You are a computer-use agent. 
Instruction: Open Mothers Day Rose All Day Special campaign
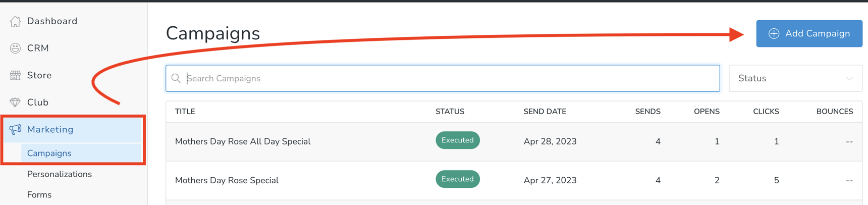coord(243,141)
